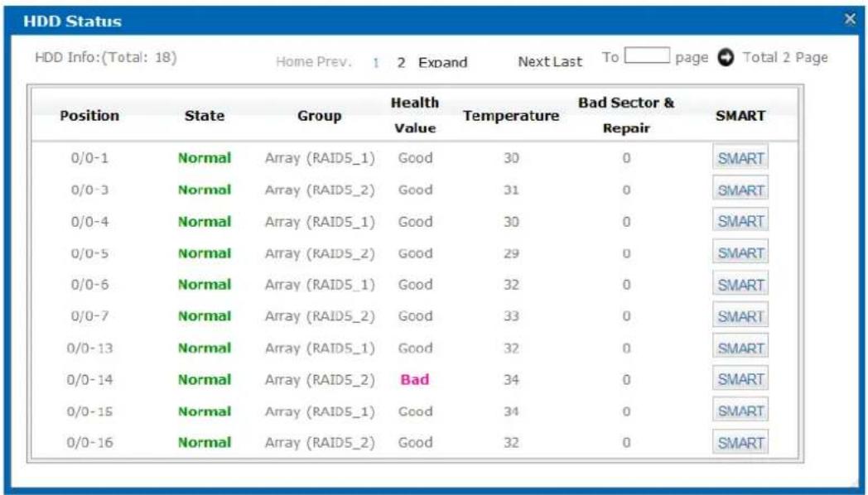Viewport: 868px width, 495px height.
Task: Click bad sector count of 0/0-1
Action: point(626,158)
